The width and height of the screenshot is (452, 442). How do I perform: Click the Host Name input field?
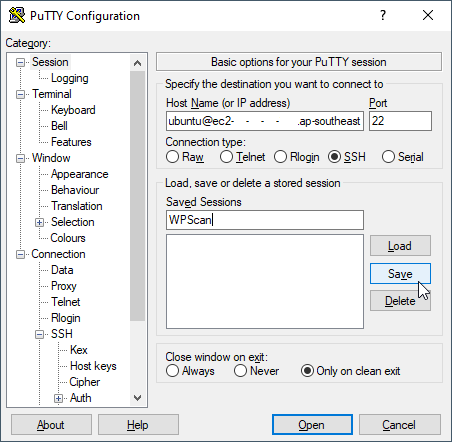click(265, 121)
